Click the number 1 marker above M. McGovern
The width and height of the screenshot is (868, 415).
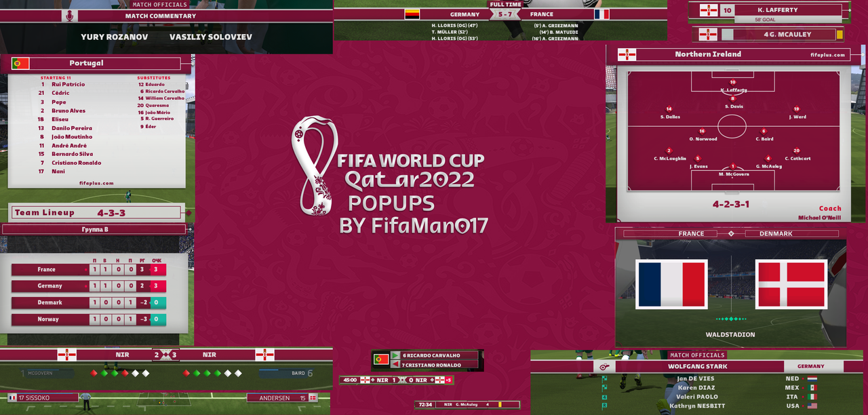tap(732, 166)
